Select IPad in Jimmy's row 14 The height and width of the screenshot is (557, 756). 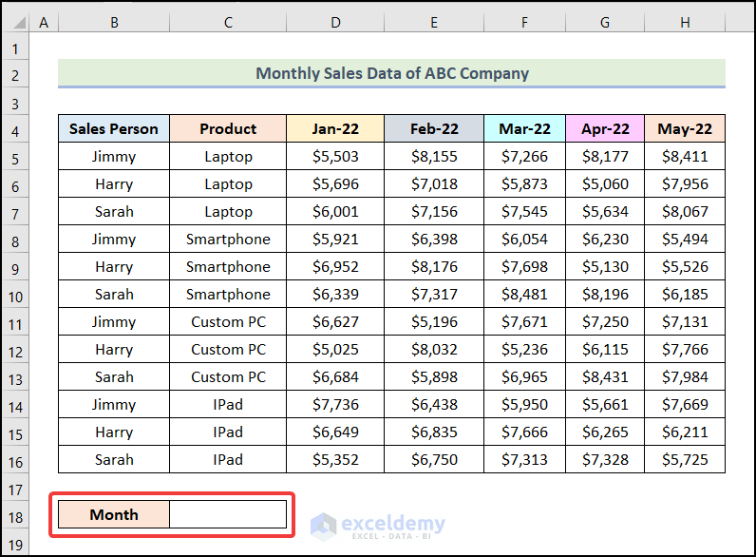[x=228, y=404]
